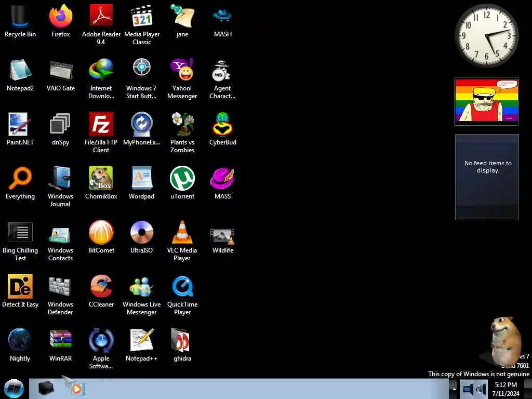Open the Apple Software Update icon

pos(101,349)
